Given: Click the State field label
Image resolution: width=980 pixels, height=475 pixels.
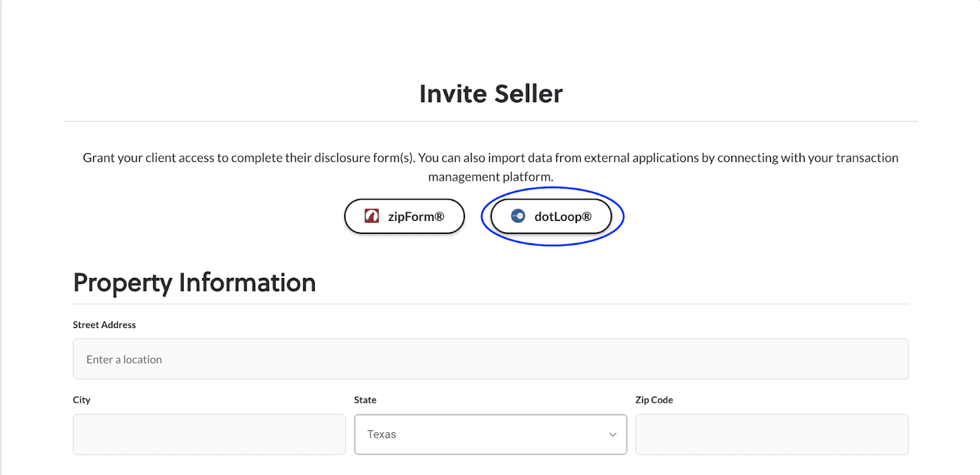Looking at the screenshot, I should click(365, 400).
